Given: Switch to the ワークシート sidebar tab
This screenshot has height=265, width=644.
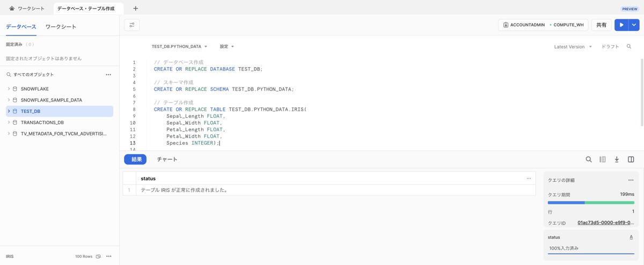Looking at the screenshot, I should [x=61, y=27].
